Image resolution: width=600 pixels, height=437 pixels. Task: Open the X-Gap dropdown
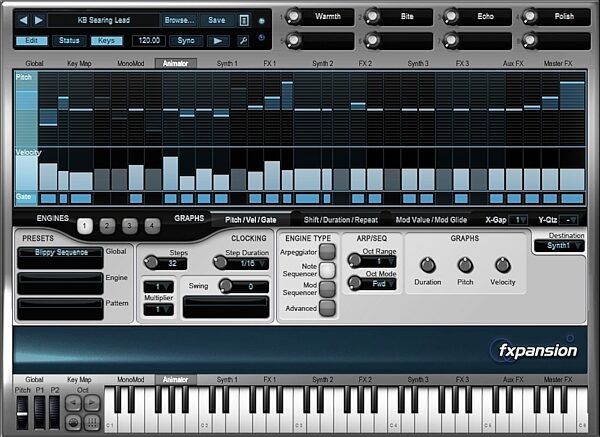click(x=518, y=220)
